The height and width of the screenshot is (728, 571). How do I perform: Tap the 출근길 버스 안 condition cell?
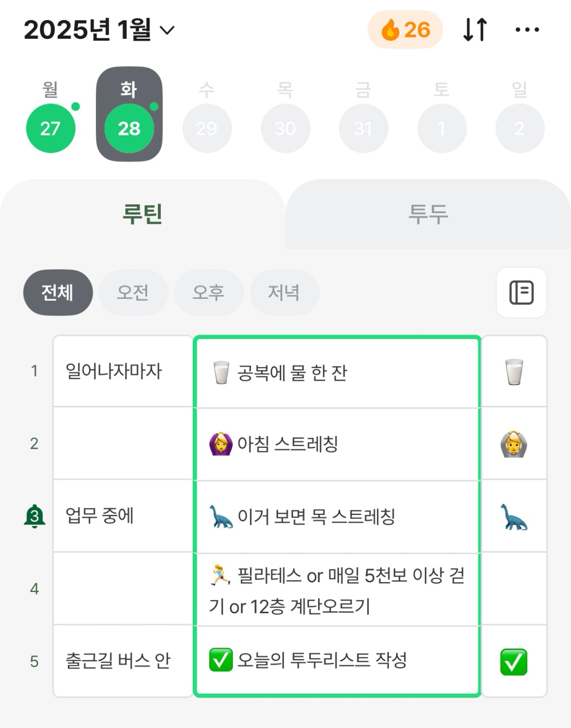[x=122, y=661]
